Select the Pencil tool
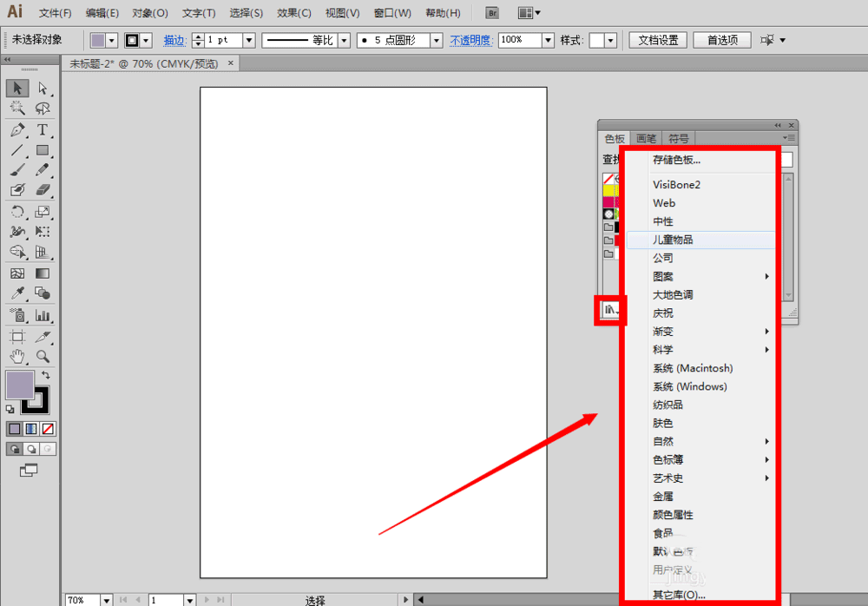868x606 pixels. pos(43,170)
